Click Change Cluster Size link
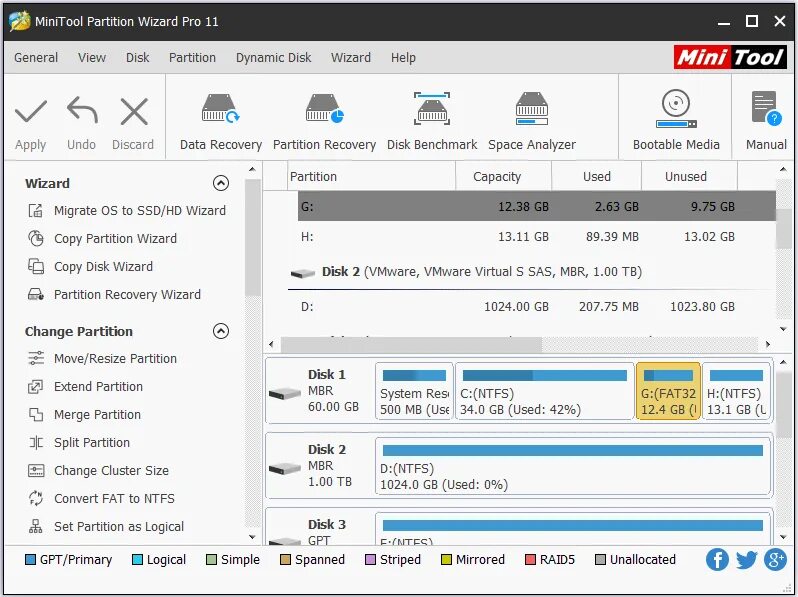The height and width of the screenshot is (597, 798). [x=111, y=470]
